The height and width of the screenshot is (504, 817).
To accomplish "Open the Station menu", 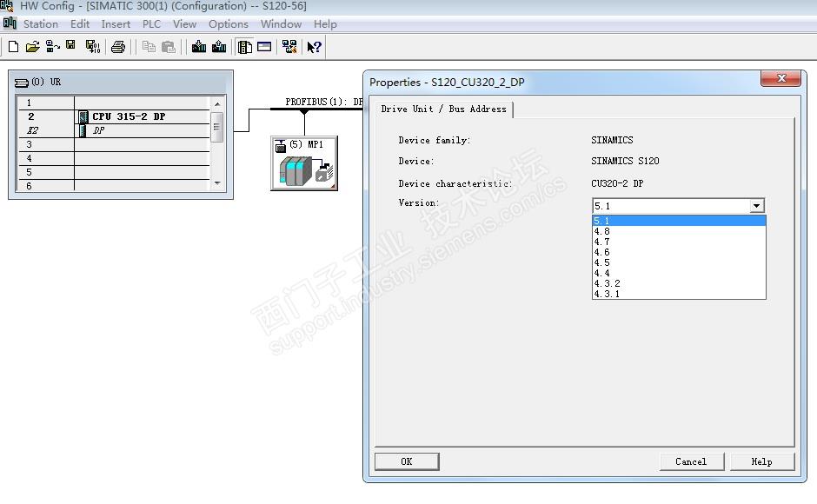I will [x=41, y=24].
